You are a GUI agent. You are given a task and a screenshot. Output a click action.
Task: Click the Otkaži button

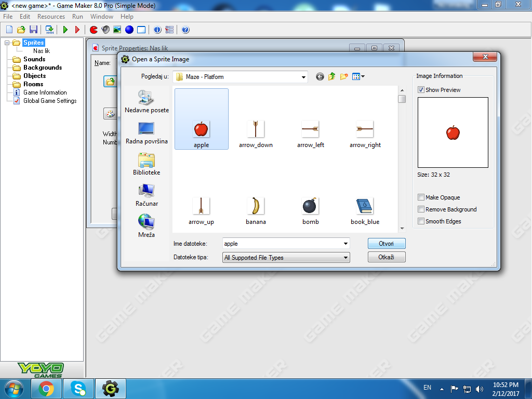[x=387, y=257]
